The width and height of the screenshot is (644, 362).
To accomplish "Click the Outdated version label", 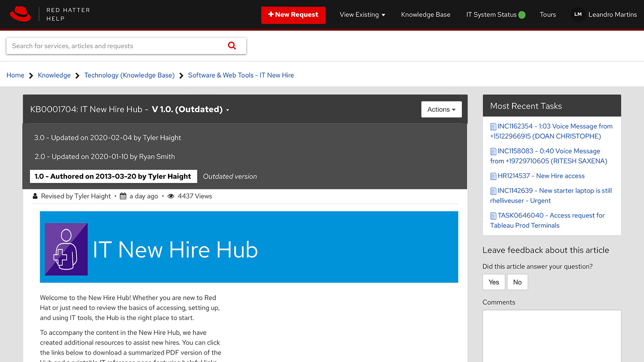I will (x=230, y=176).
